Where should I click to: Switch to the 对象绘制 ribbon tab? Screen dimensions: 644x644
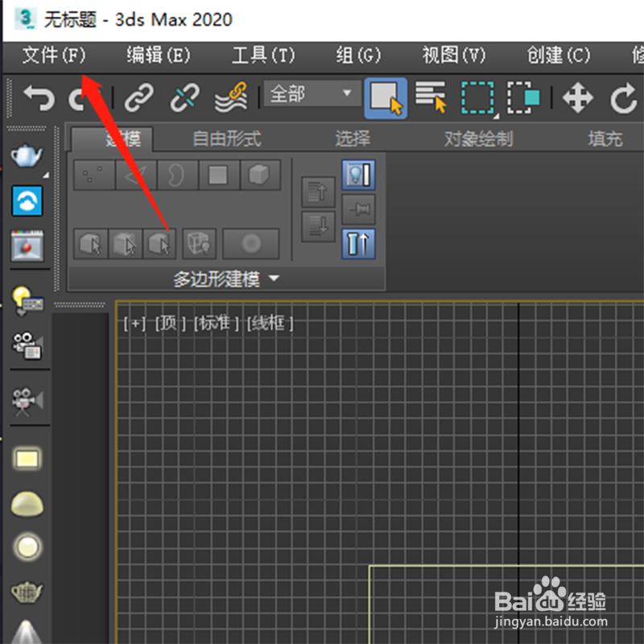coord(478,138)
